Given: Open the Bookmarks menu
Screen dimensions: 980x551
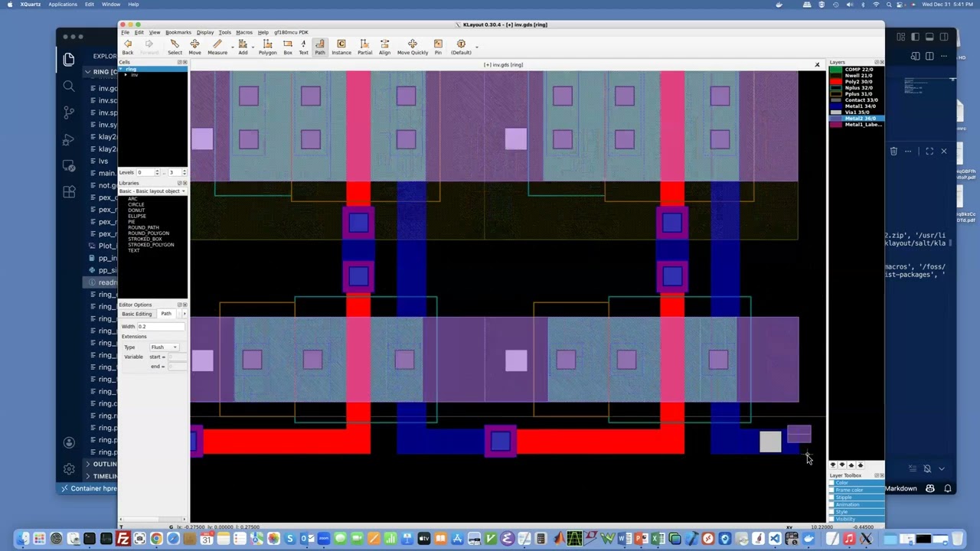Looking at the screenshot, I should [178, 32].
